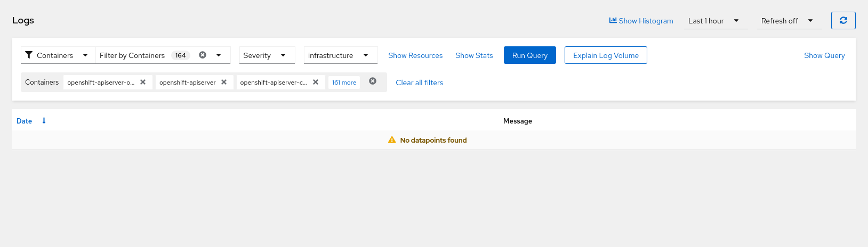The width and height of the screenshot is (868, 247).
Task: Remove the entire Containers chip group
Action: [373, 81]
